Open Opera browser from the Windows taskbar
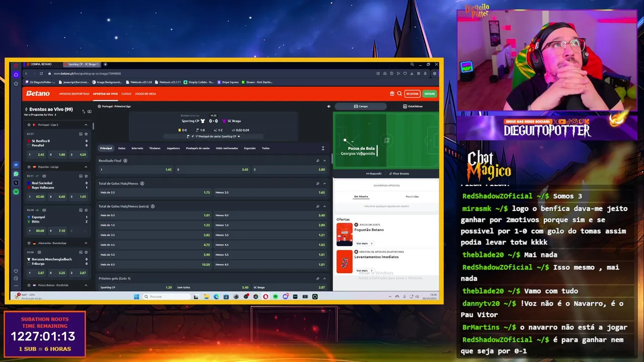Screen dimensions: 644x362 (266, 297)
